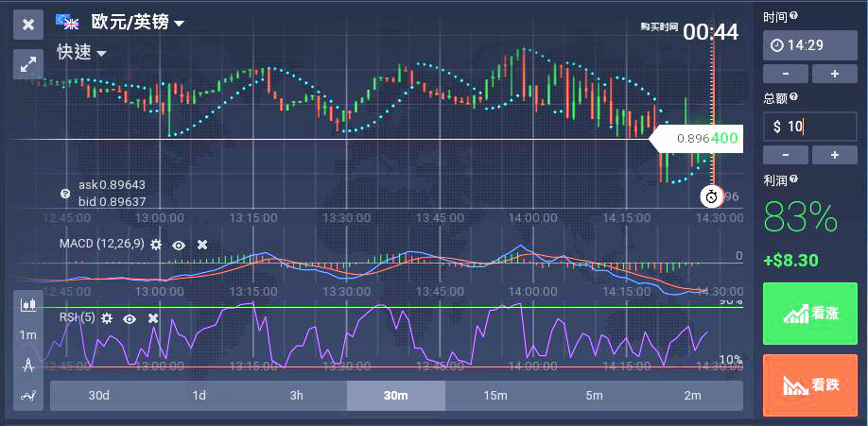Increase expiration time with plus button
868x426 pixels.
coord(835,74)
